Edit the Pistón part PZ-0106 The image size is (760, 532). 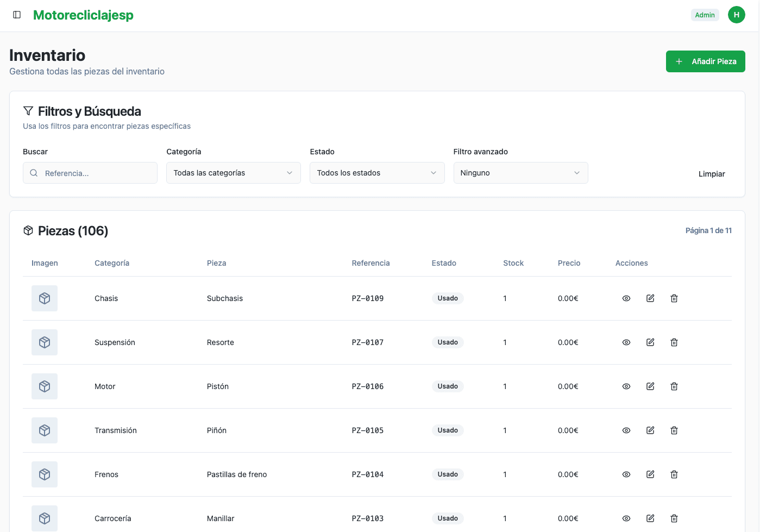click(650, 386)
